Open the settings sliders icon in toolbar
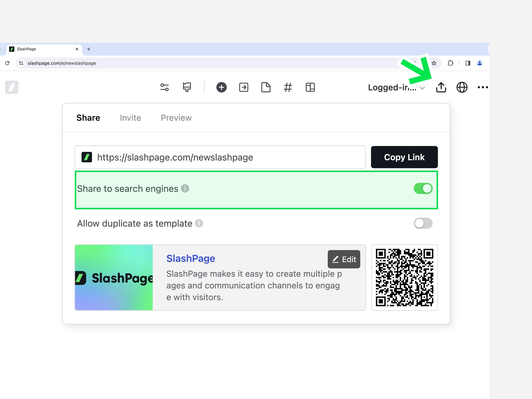Viewport: 532px width, 399px height. pyautogui.click(x=165, y=87)
